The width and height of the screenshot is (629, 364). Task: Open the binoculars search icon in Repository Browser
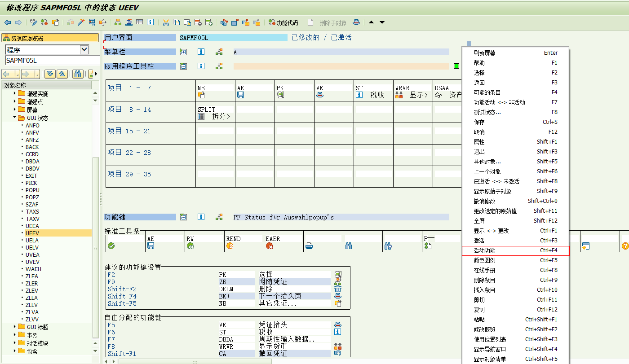click(x=77, y=74)
